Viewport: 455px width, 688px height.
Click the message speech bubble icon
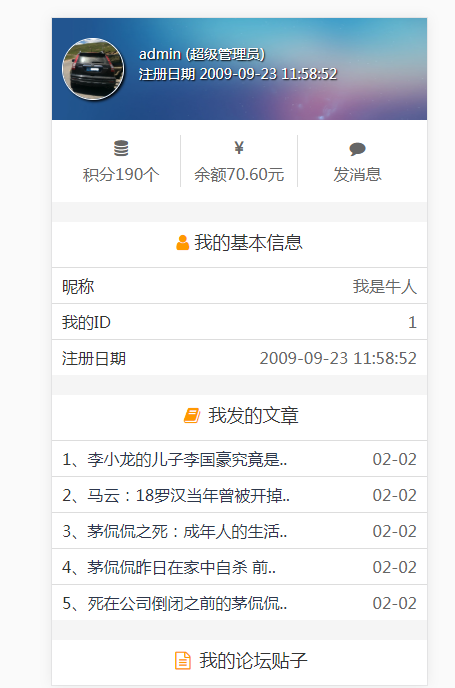click(357, 149)
